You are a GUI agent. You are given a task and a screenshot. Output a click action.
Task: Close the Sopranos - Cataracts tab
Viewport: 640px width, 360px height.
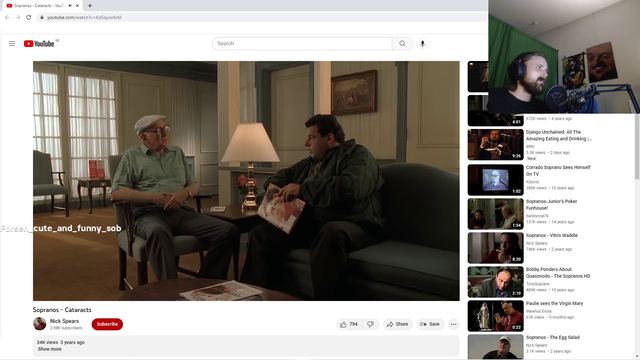[x=77, y=6]
